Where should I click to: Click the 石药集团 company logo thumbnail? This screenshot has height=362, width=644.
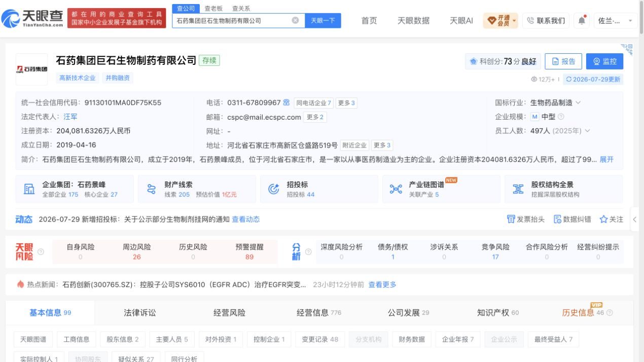(31, 69)
